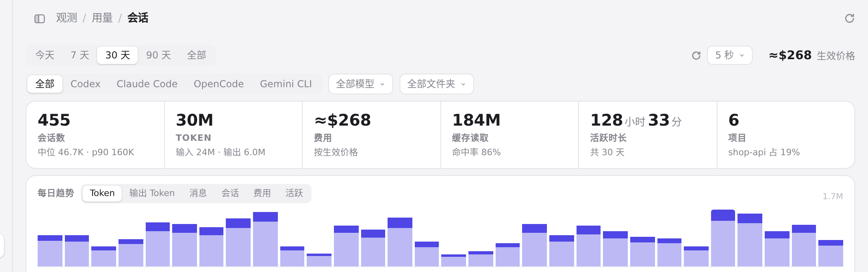Click the tallest bar in daily chart
The image size is (868, 272).
pyautogui.click(x=723, y=238)
